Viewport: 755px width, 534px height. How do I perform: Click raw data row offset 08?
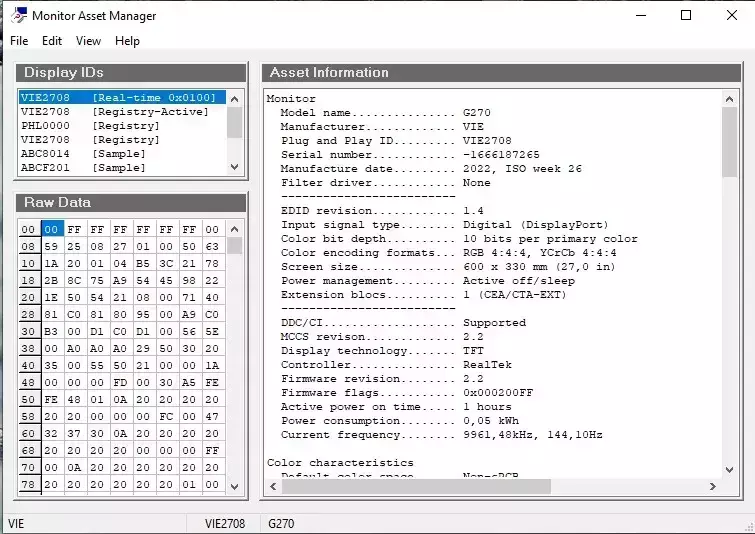(x=28, y=247)
